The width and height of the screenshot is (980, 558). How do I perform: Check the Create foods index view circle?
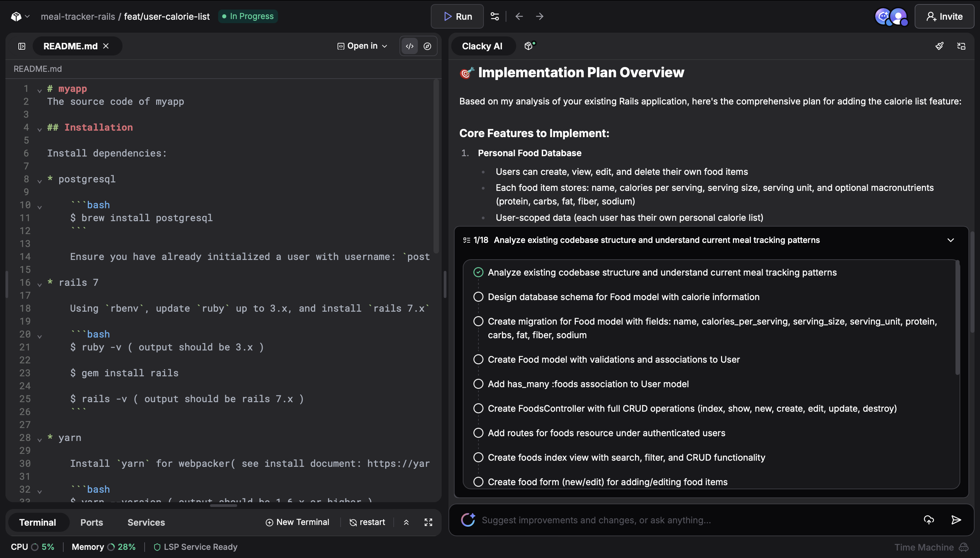pyautogui.click(x=478, y=458)
